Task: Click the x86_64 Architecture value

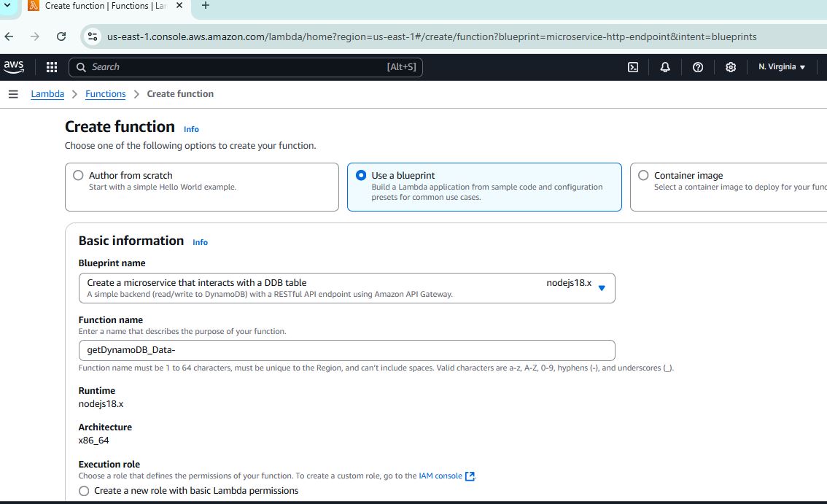Action: (x=94, y=441)
